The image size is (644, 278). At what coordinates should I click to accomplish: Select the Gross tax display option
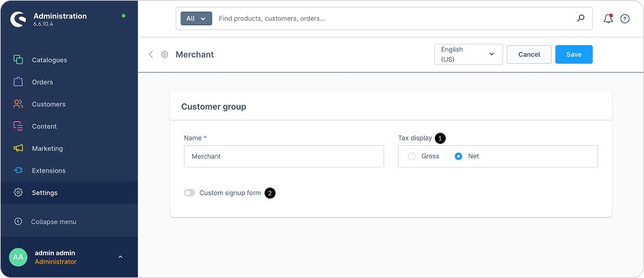coord(412,156)
